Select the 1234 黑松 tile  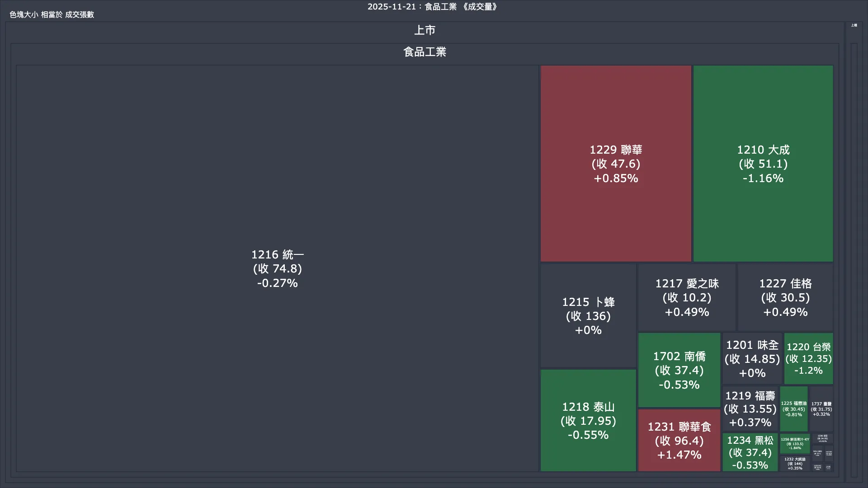pos(750,452)
